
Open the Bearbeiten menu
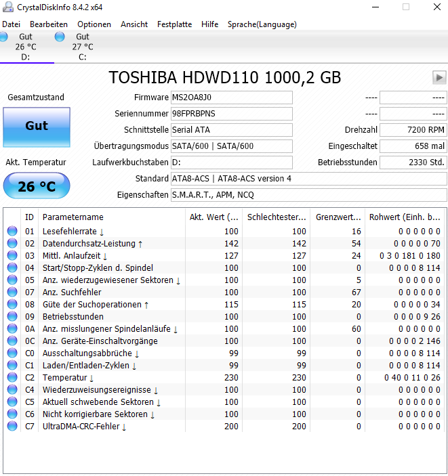(49, 24)
